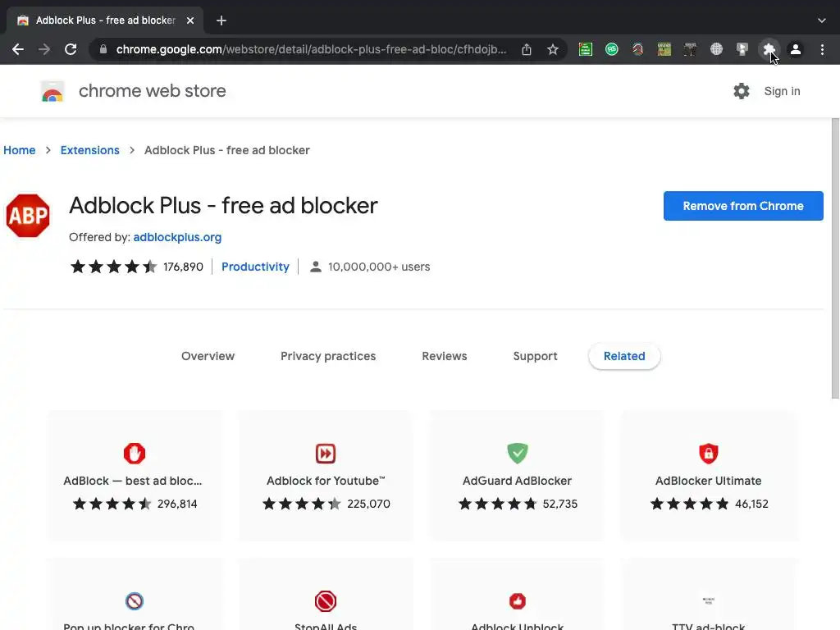Switch to Privacy practices tab
840x630 pixels.
(x=328, y=356)
